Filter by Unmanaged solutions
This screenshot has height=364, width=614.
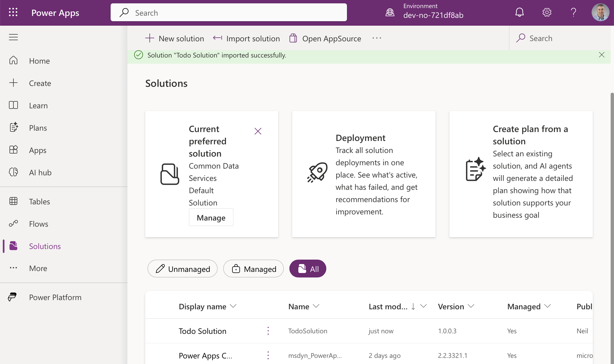(182, 269)
